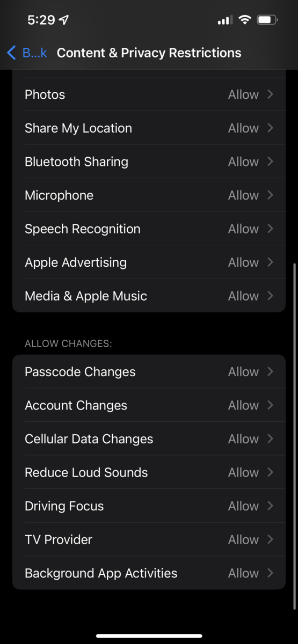This screenshot has width=298, height=644.
Task: Expand Microphone row chevron
Action: tap(270, 195)
